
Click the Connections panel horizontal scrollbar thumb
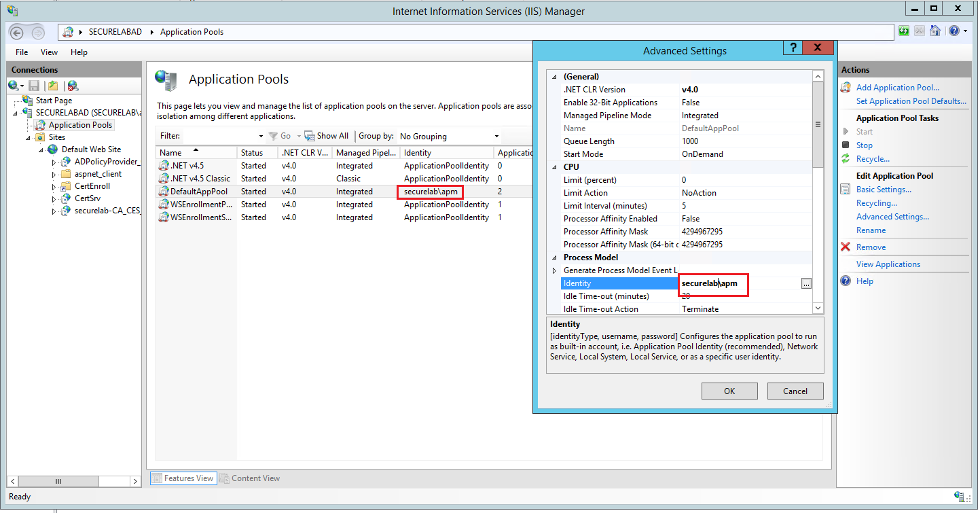pyautogui.click(x=58, y=482)
